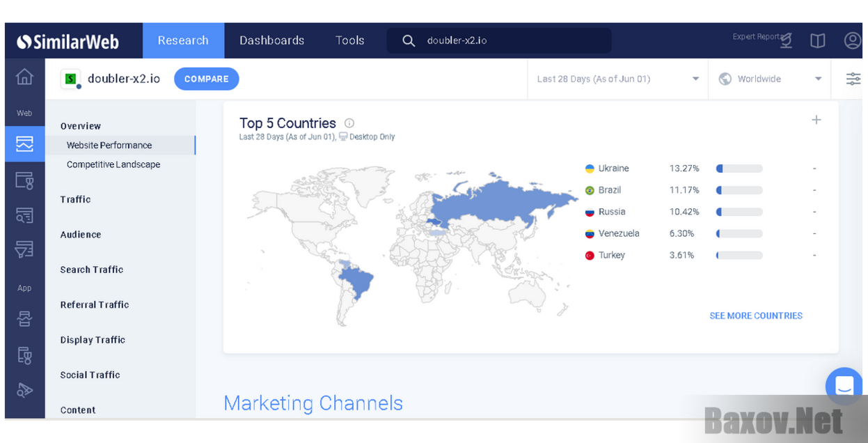
Task: Expand the Referral Traffic section
Action: [x=95, y=304]
